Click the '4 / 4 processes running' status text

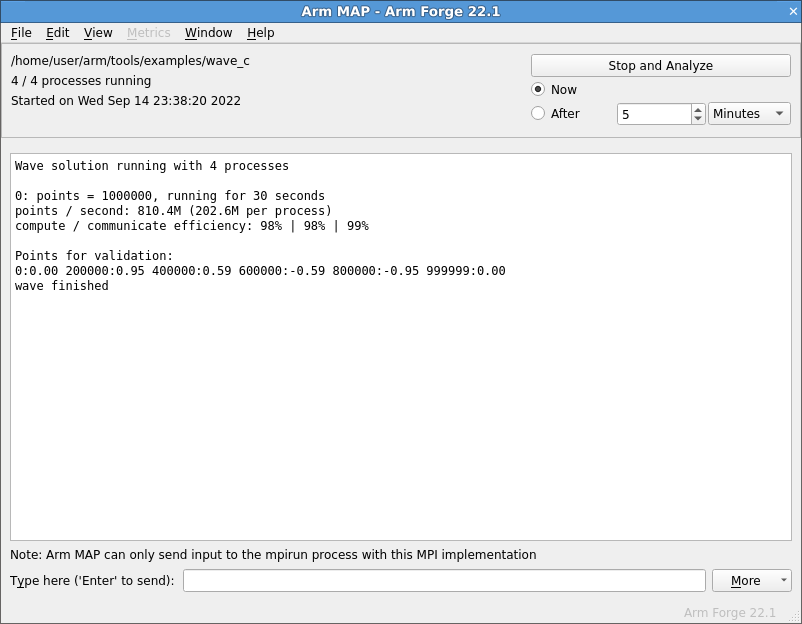(x=81, y=81)
